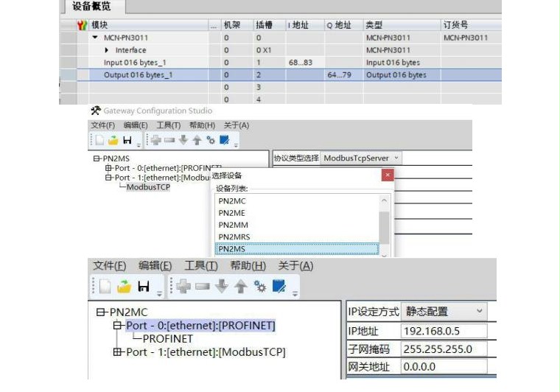Click the move up arrow in the bottom toolbar
The image size is (560, 392).
pyautogui.click(x=240, y=286)
